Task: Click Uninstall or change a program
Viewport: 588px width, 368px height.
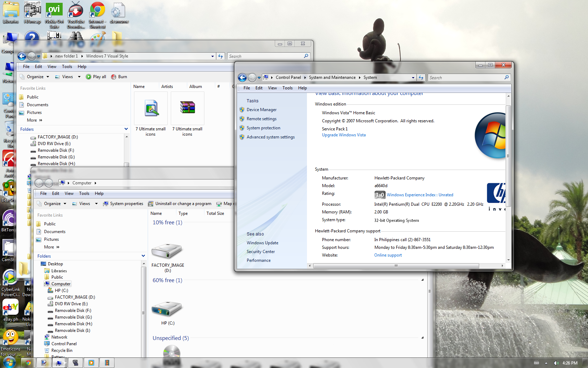Action: 180,204
